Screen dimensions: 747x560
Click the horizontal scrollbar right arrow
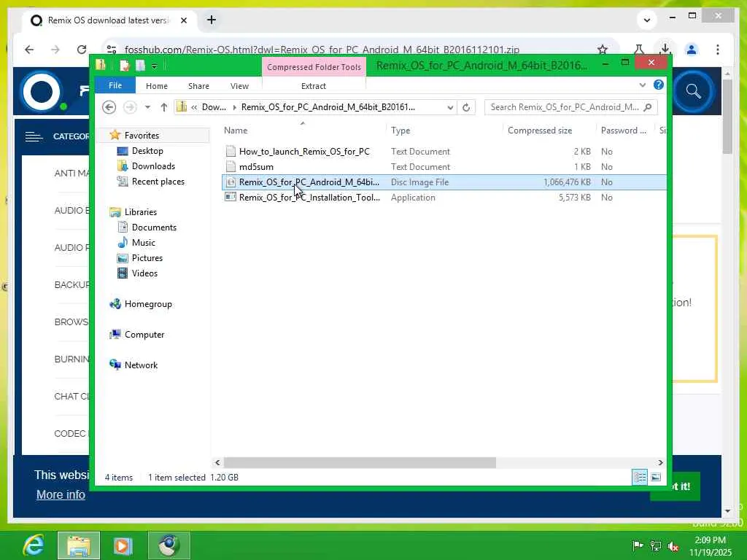point(660,462)
